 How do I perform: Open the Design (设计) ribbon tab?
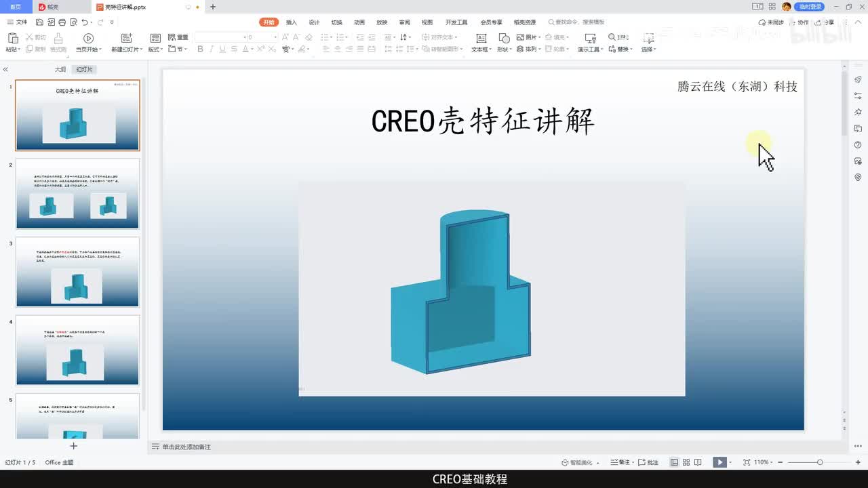[314, 22]
